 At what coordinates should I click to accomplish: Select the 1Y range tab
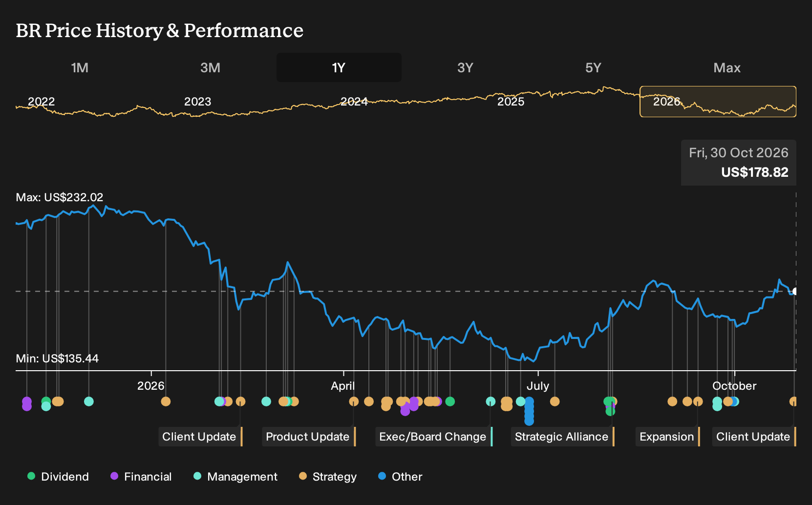[339, 67]
